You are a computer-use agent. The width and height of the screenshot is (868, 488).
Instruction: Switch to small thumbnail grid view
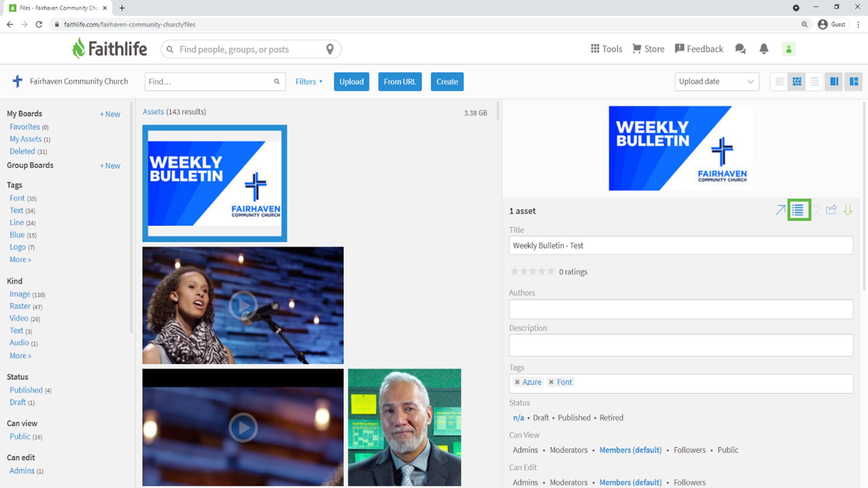point(779,82)
